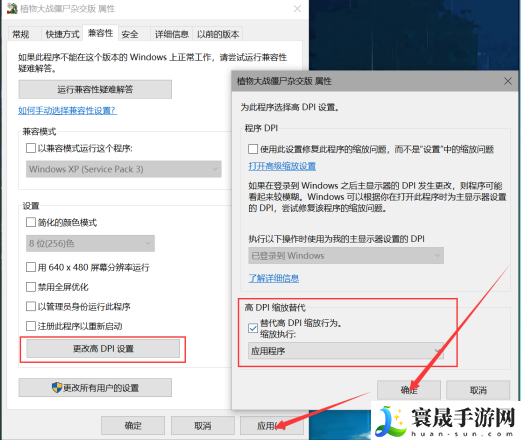Screen dimensions: 521x440
Task: Switch to the 快捷方式 tab
Action: coord(62,34)
